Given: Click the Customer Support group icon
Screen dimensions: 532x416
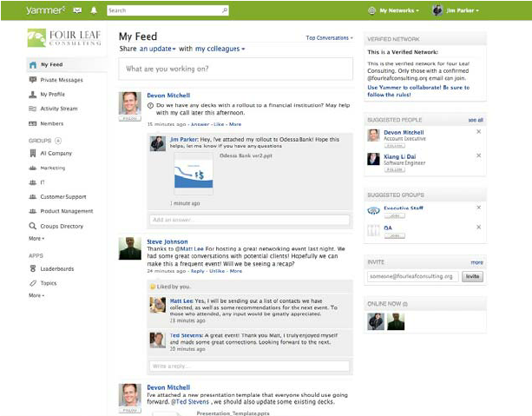Looking at the screenshot, I should pyautogui.click(x=33, y=196).
